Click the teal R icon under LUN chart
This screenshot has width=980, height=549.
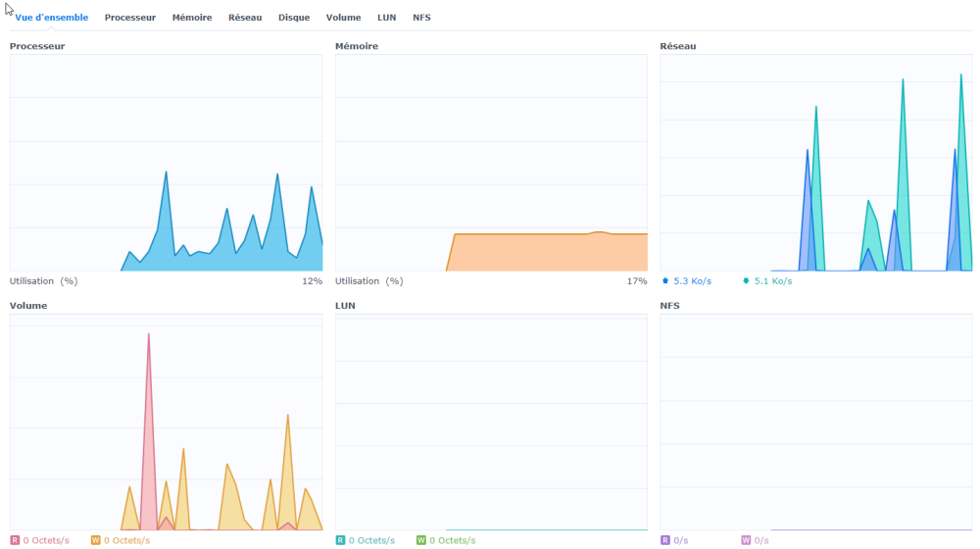(340, 540)
